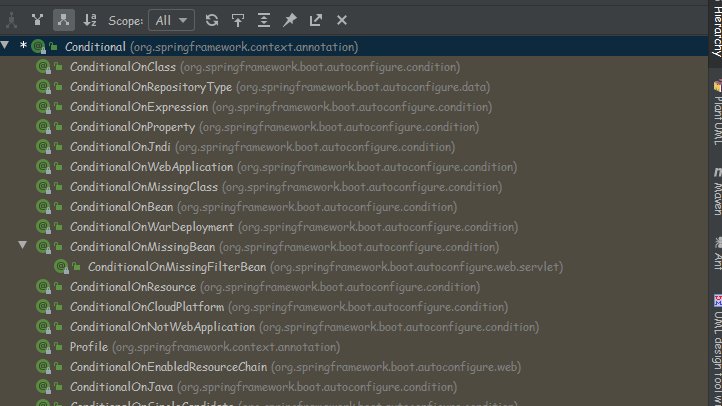Click the Class Hierarchy toolbar icon
722x406 pixels.
click(x=12, y=20)
